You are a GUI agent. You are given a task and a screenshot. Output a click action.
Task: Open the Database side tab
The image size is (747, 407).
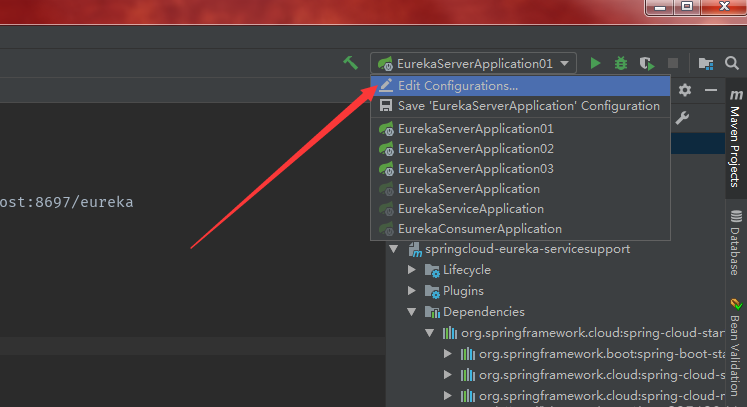(x=736, y=243)
